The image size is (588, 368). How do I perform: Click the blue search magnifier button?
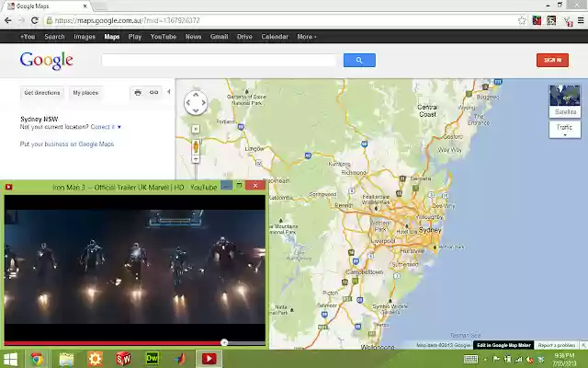point(359,60)
